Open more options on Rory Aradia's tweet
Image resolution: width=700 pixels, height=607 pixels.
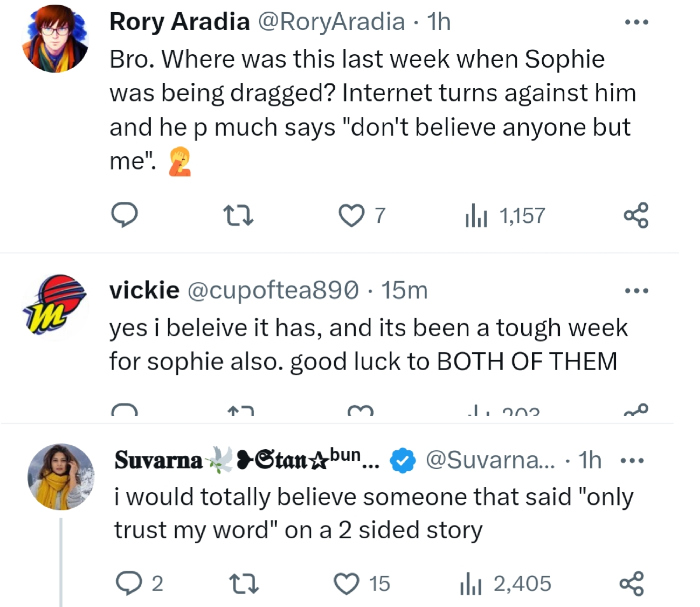pyautogui.click(x=636, y=21)
